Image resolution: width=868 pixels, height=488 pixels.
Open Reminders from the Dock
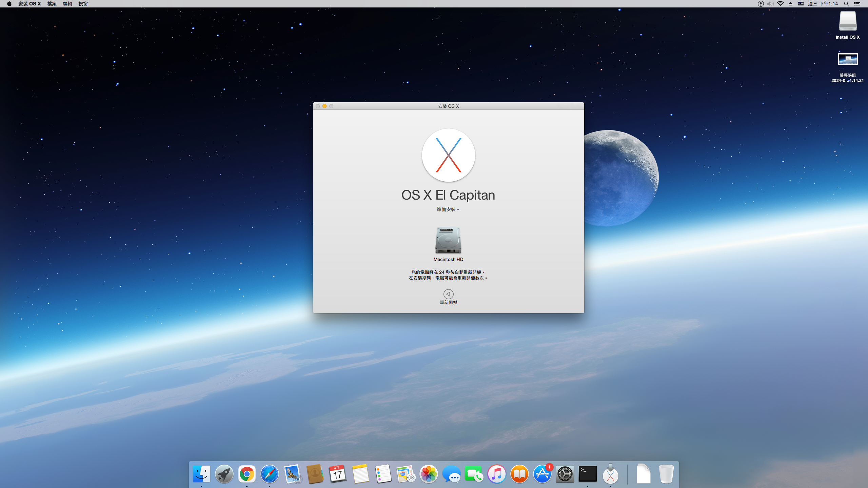[x=383, y=474]
